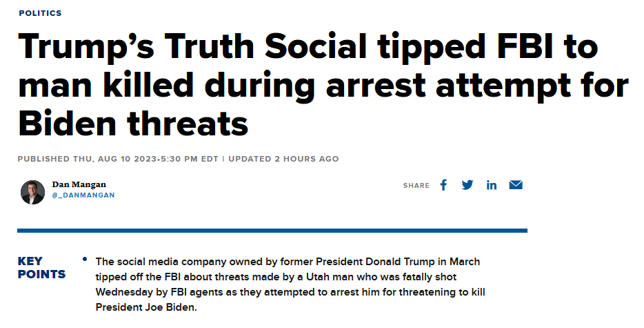Click the SHARE label
This screenshot has width=644, height=328.
click(416, 186)
